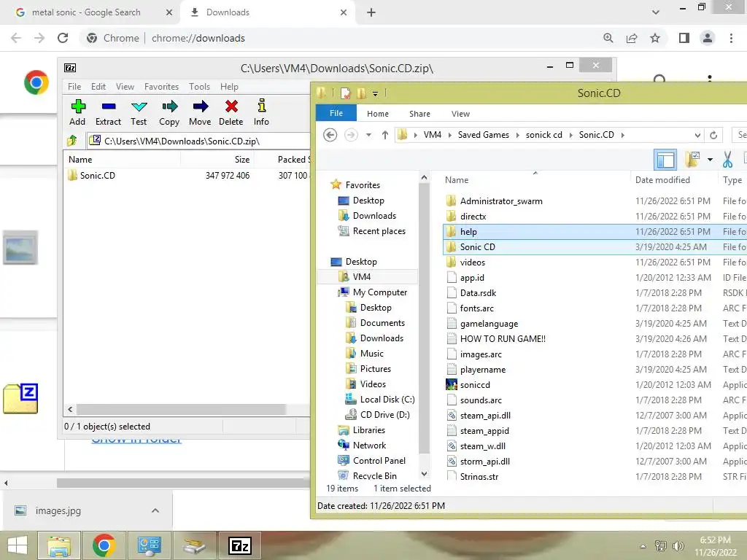Open dropdown arrow next to folder options icon
This screenshot has height=560, width=747.
coord(710,160)
